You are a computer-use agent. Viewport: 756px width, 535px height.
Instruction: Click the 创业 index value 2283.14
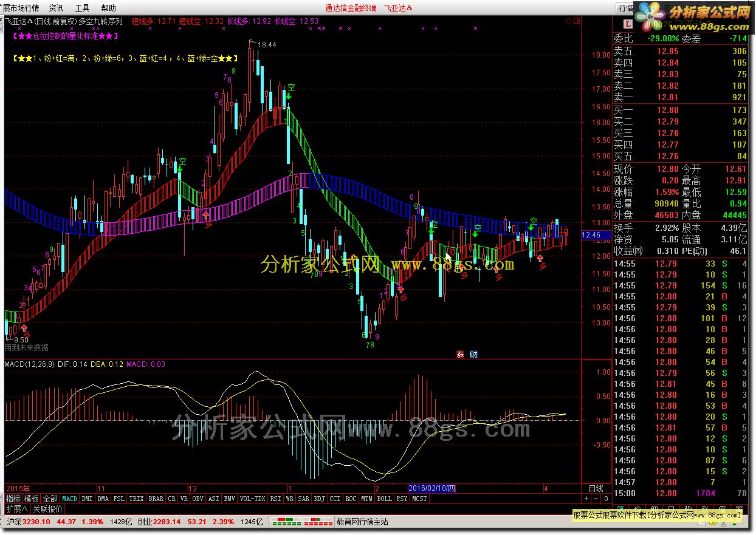click(x=168, y=522)
